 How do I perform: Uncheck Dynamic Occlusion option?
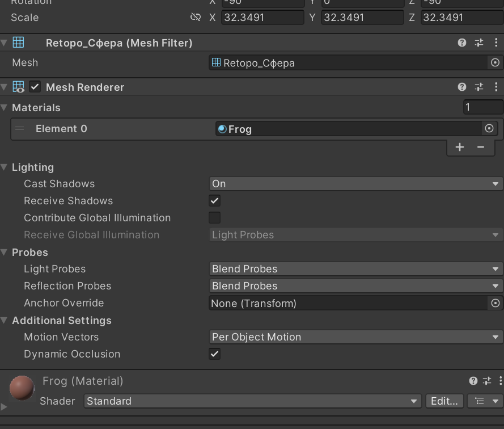pyautogui.click(x=214, y=354)
